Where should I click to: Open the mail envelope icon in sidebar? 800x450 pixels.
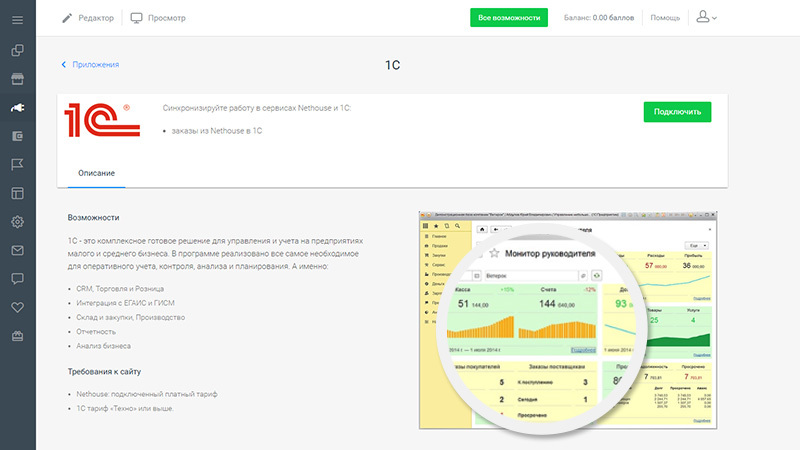[x=17, y=251]
